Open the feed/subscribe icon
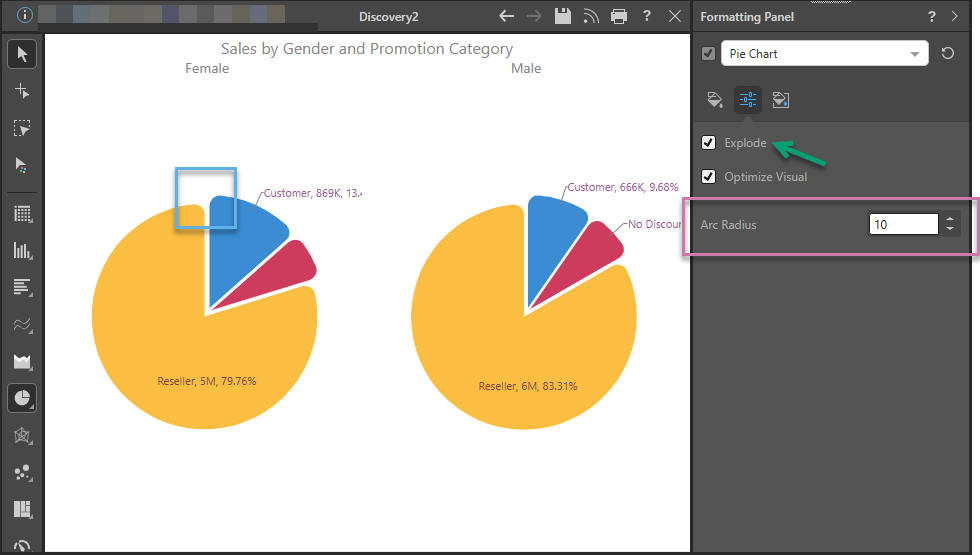The image size is (980, 555). pos(591,16)
